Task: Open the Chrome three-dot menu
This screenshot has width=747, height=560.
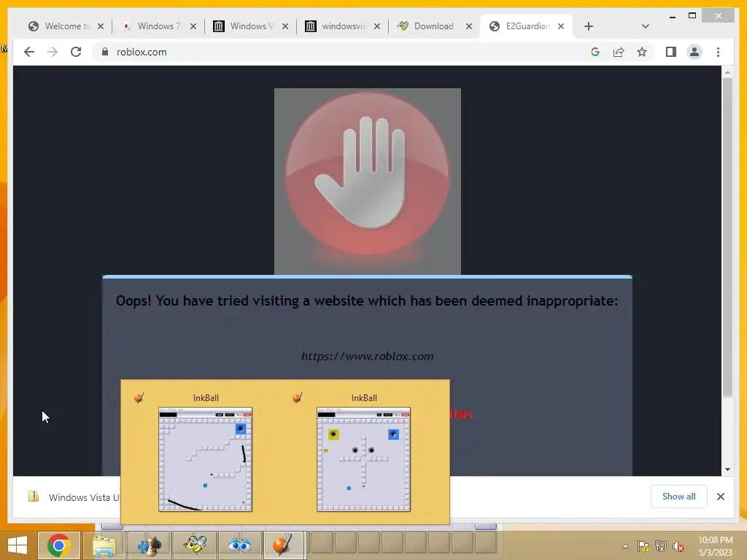Action: click(x=718, y=52)
